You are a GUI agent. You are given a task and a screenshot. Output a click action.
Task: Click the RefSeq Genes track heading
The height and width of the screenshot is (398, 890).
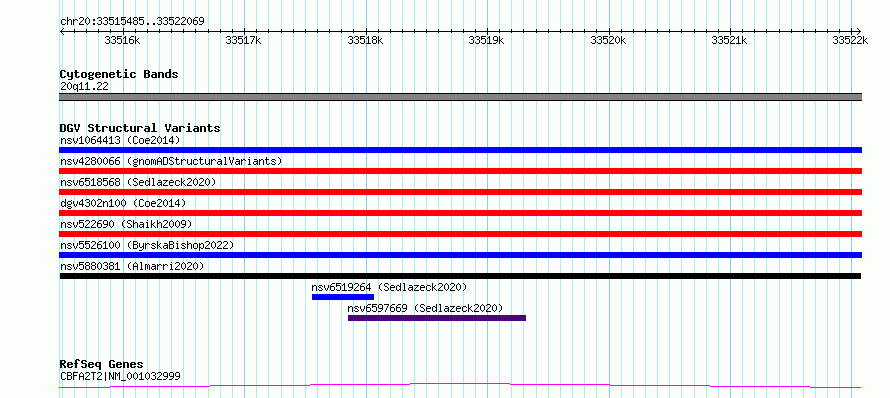pyautogui.click(x=101, y=365)
